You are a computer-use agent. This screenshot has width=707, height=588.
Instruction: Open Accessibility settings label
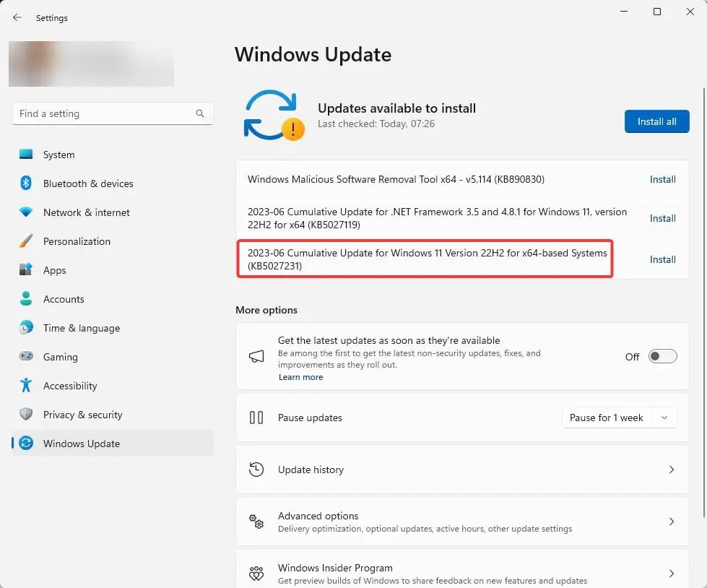(x=70, y=386)
